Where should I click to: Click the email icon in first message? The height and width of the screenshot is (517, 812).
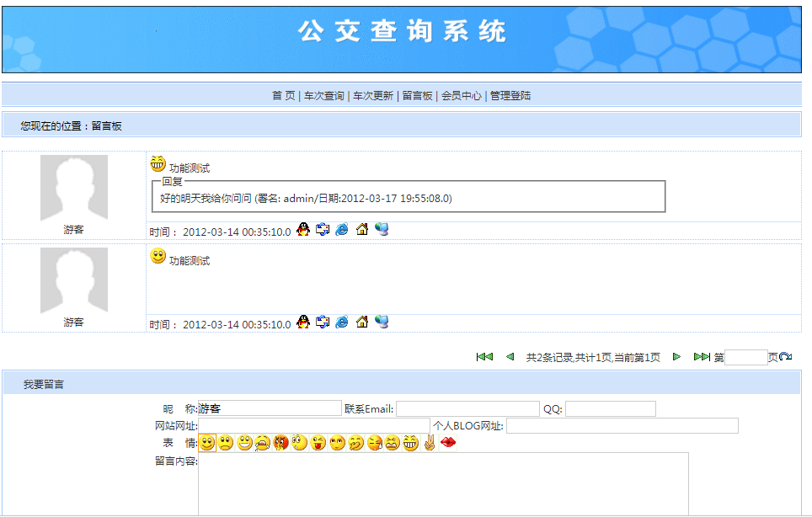tap(323, 230)
